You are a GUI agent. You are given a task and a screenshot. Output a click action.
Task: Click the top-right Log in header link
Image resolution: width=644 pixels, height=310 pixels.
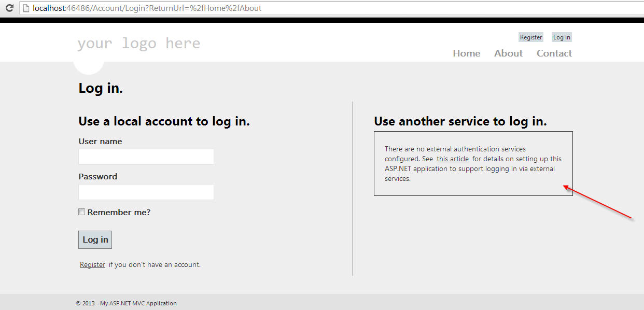click(562, 37)
